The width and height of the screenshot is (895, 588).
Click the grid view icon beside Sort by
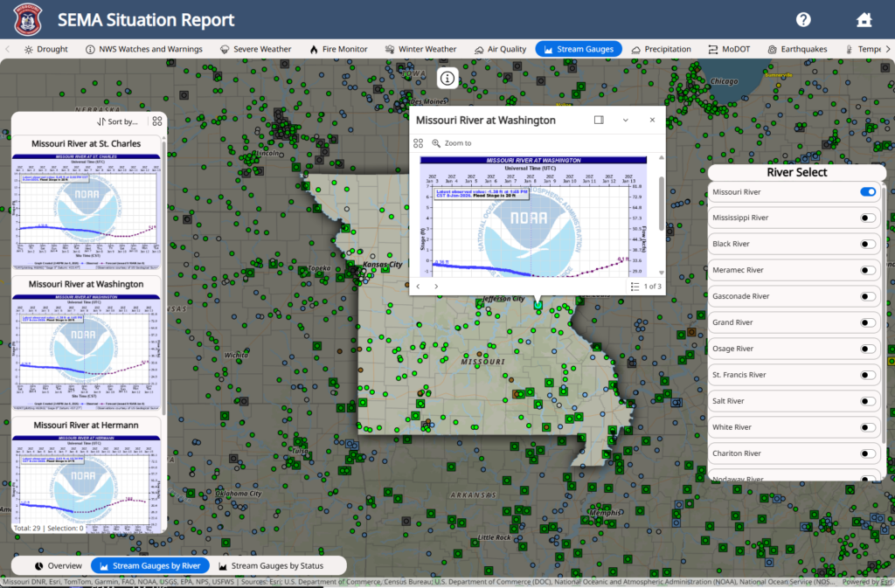point(157,121)
